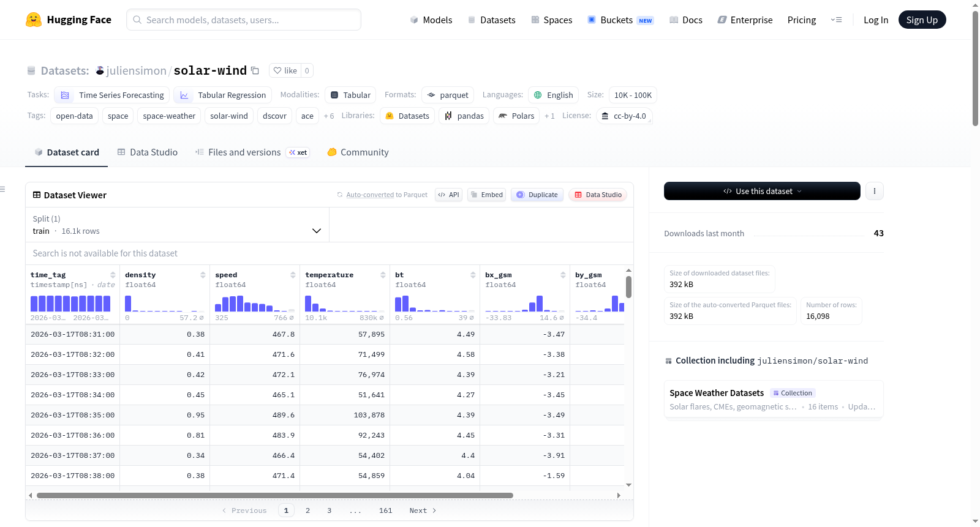The image size is (980, 527).
Task: Open Spaces in the top navigation
Action: click(x=552, y=20)
